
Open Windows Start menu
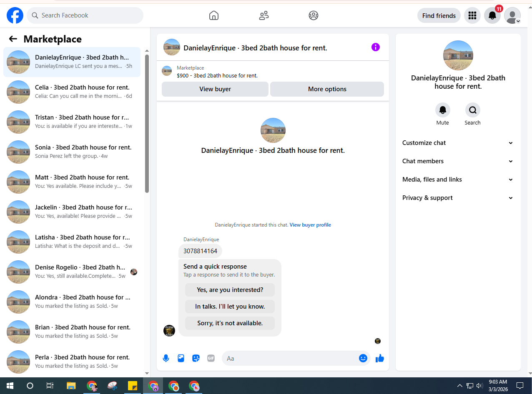coord(10,386)
